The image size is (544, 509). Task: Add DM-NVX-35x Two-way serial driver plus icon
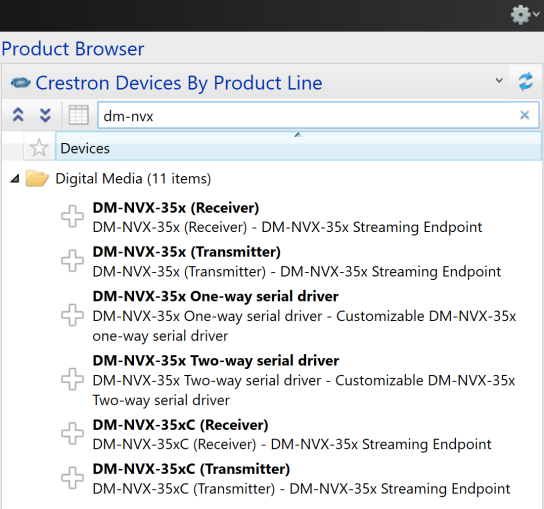[72, 379]
